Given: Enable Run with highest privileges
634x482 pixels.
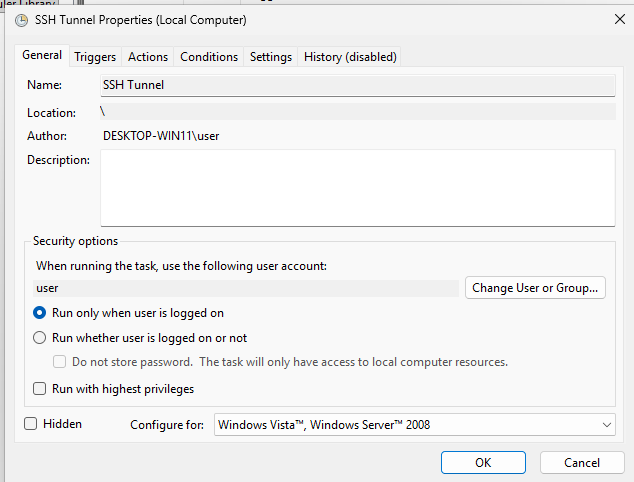Looking at the screenshot, I should pyautogui.click(x=40, y=388).
